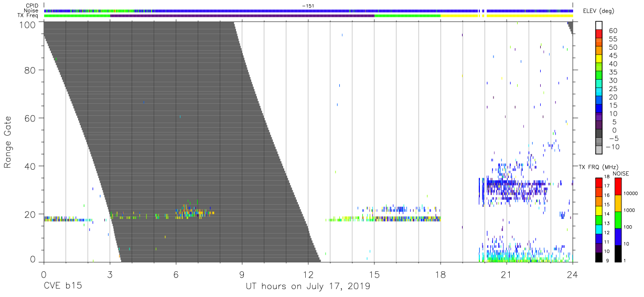Click the "16" label on TX FRQ scale

point(607,195)
